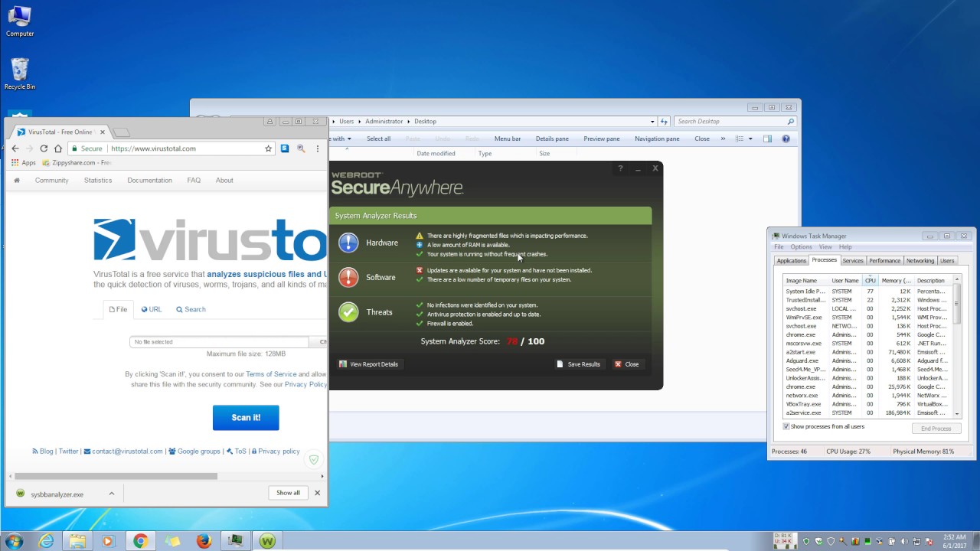Click the Adguard shield icon on page
The height and width of the screenshot is (551, 980).
coord(312,459)
